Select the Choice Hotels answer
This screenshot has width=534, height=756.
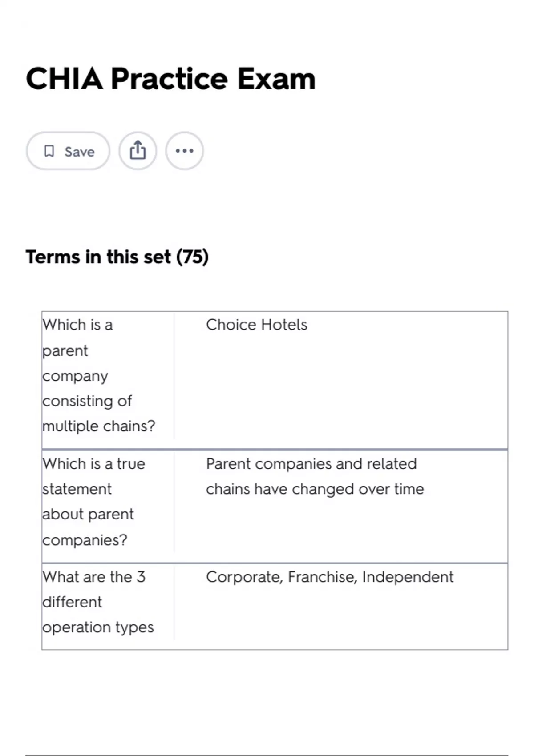pos(256,325)
